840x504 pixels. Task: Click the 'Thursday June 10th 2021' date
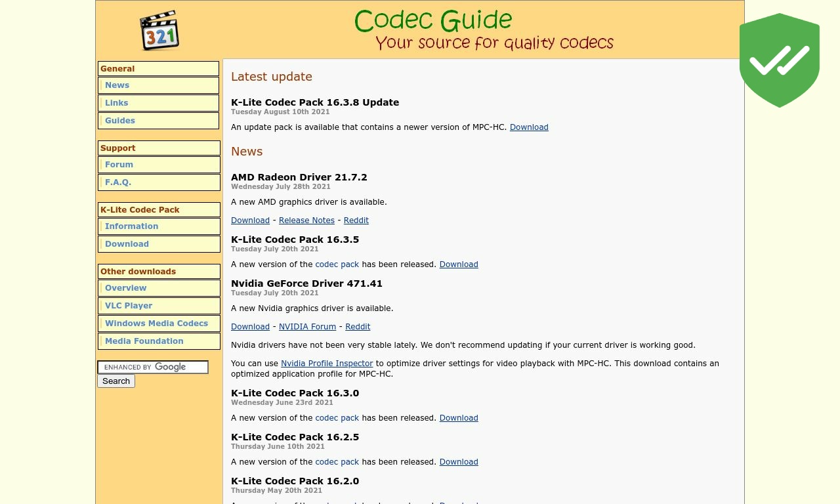[x=278, y=447]
